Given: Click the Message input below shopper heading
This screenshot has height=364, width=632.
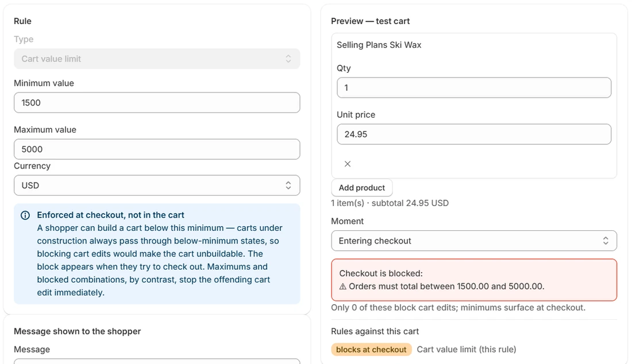Looking at the screenshot, I should tap(157, 361).
